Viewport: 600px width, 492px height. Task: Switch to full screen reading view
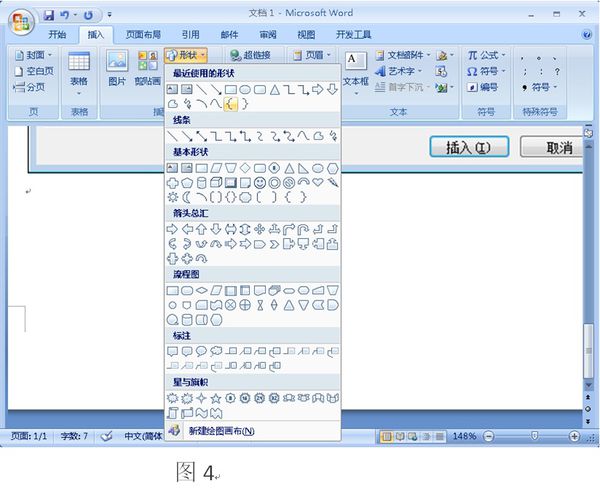pos(399,437)
